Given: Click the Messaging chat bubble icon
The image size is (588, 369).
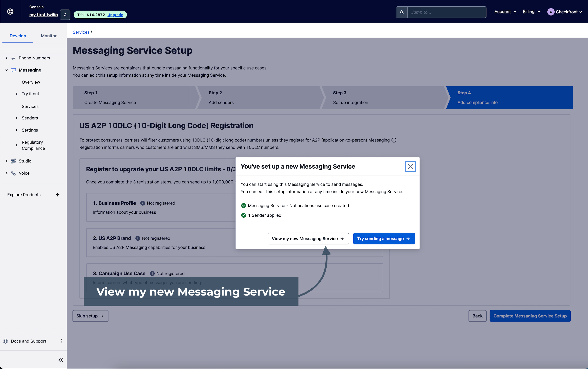Looking at the screenshot, I should click(13, 70).
